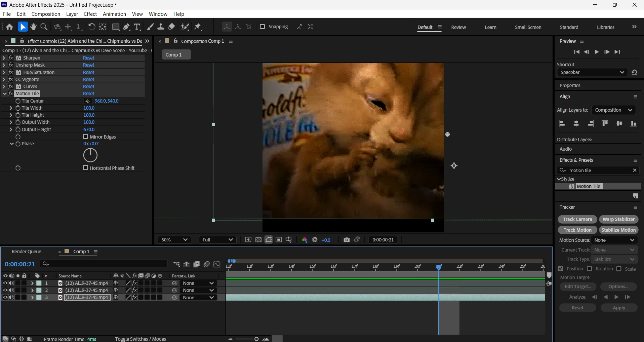Align layers to the top edge
The height and width of the screenshot is (342, 644).
point(605,123)
